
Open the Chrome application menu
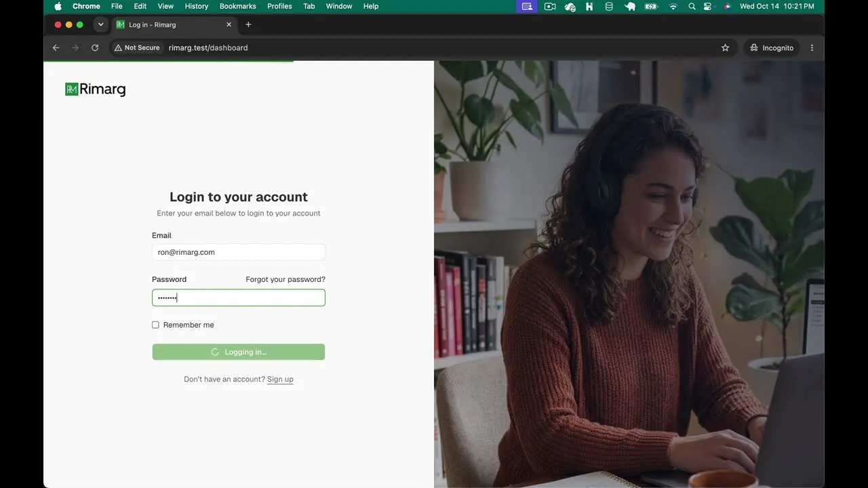coord(86,6)
